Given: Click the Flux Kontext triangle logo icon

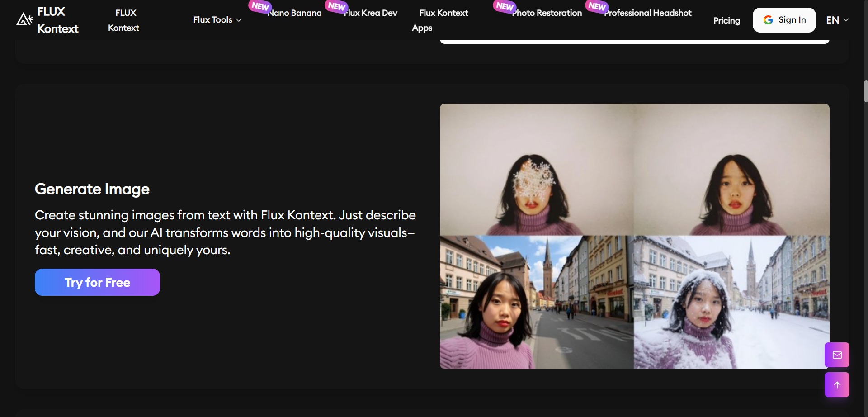Looking at the screenshot, I should [x=24, y=19].
